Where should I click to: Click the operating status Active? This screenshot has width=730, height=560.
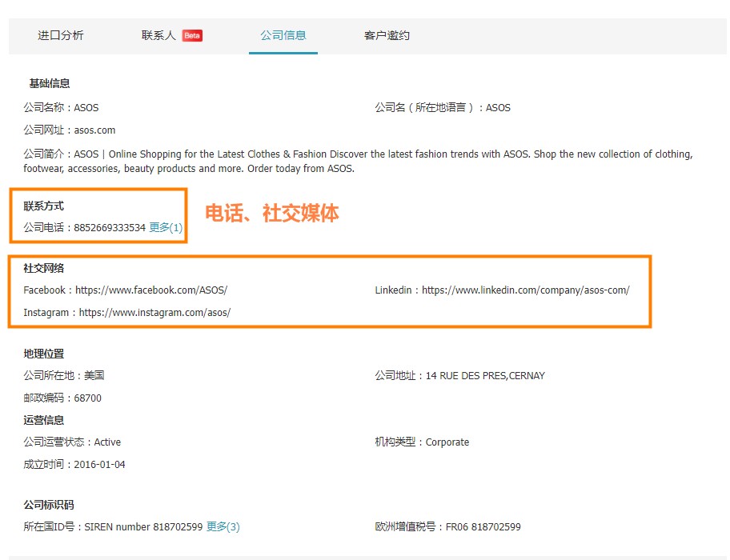point(107,442)
